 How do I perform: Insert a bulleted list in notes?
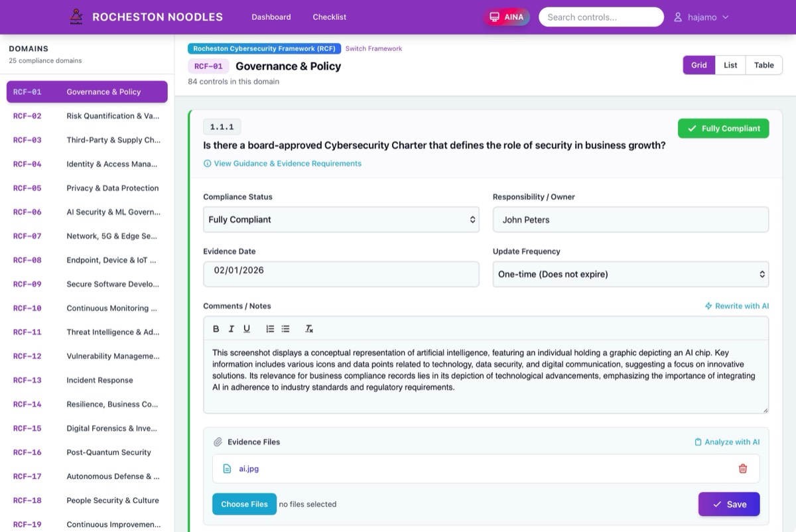285,329
